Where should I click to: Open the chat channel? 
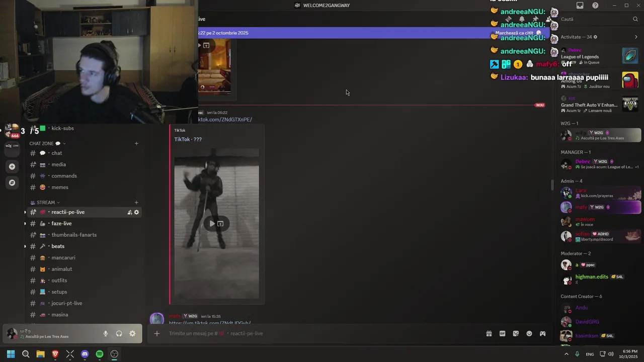84,153
